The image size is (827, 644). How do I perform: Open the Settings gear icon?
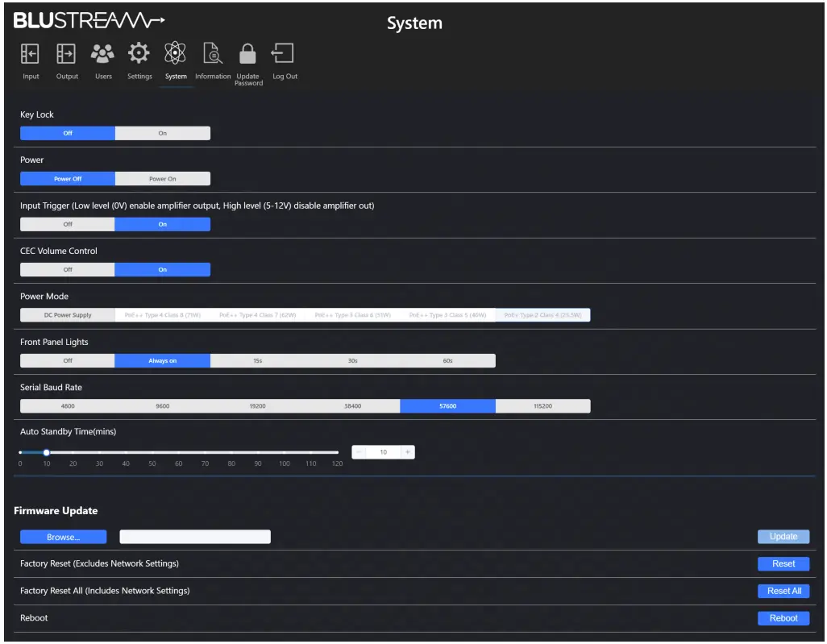coord(139,53)
